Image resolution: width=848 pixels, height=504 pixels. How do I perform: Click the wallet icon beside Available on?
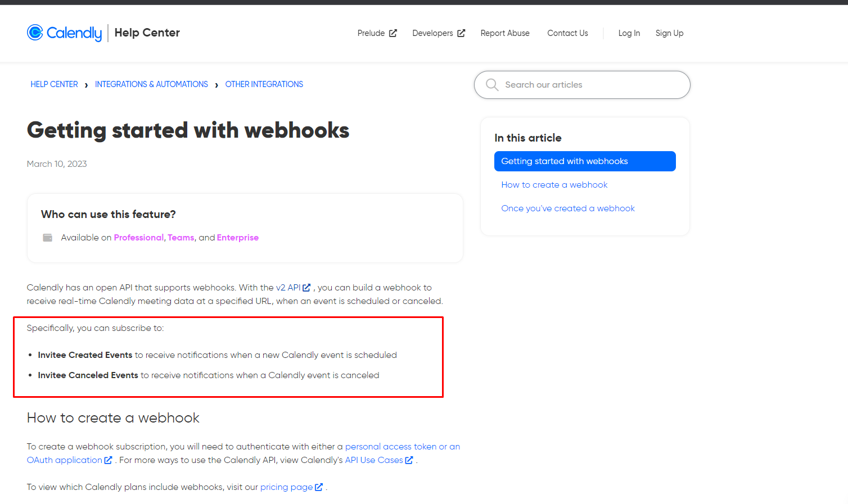pyautogui.click(x=48, y=238)
